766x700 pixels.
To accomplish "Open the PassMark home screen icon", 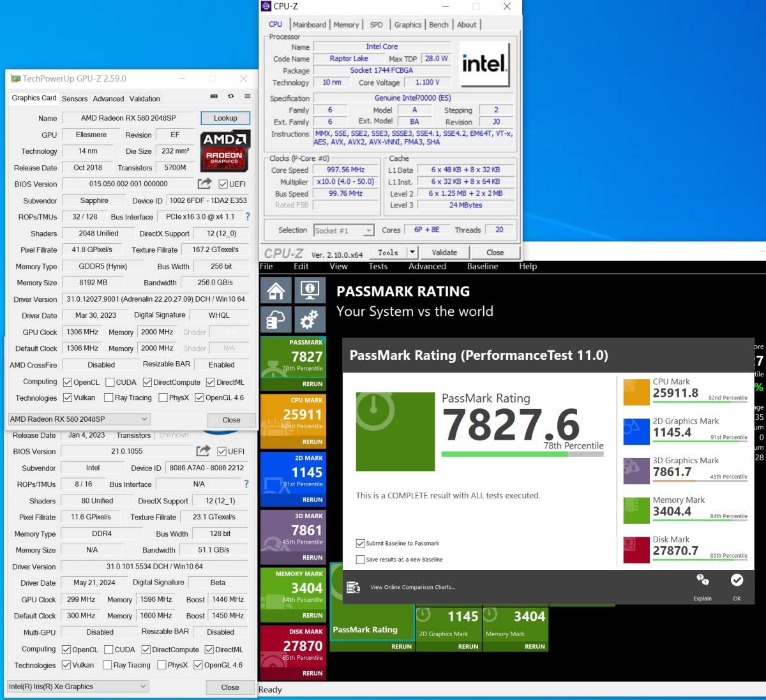I will pos(276,291).
